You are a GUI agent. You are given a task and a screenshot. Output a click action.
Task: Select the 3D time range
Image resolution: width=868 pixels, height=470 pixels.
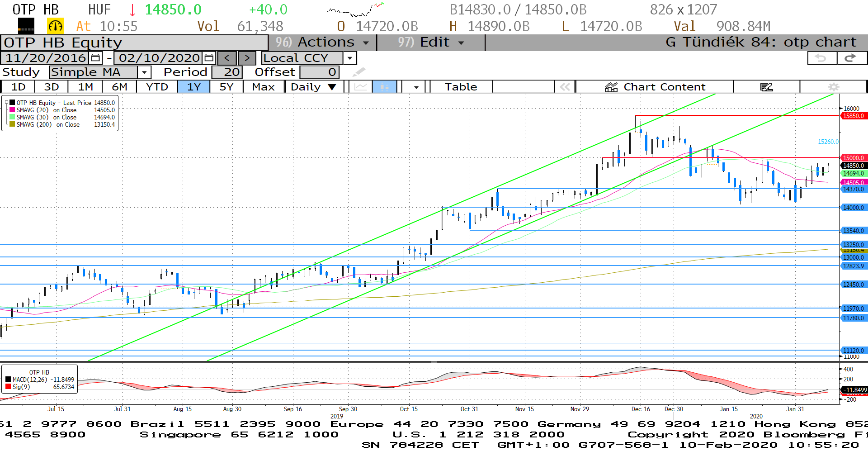[52, 87]
